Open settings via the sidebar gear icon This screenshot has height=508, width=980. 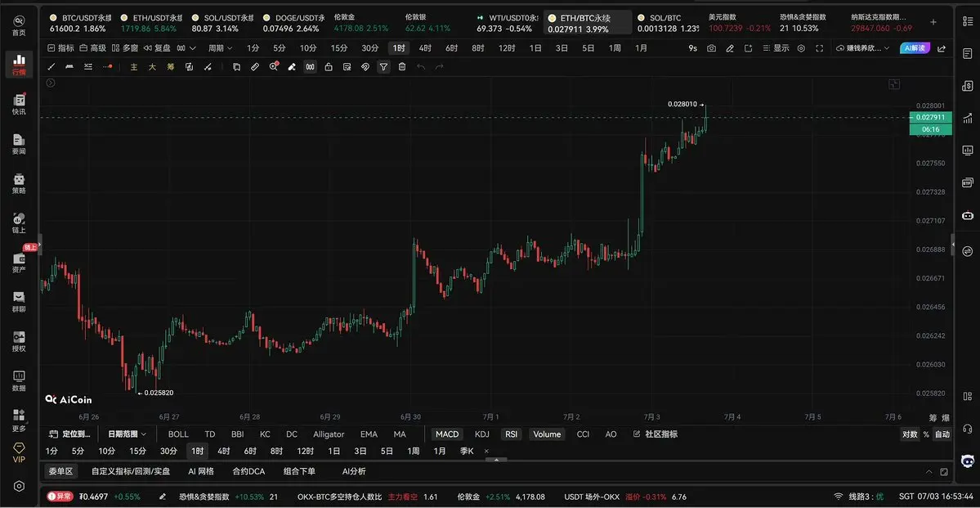coord(20,486)
